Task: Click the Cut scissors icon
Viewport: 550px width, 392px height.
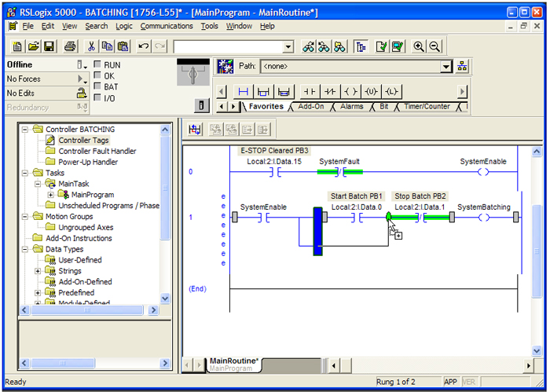Action: point(91,46)
